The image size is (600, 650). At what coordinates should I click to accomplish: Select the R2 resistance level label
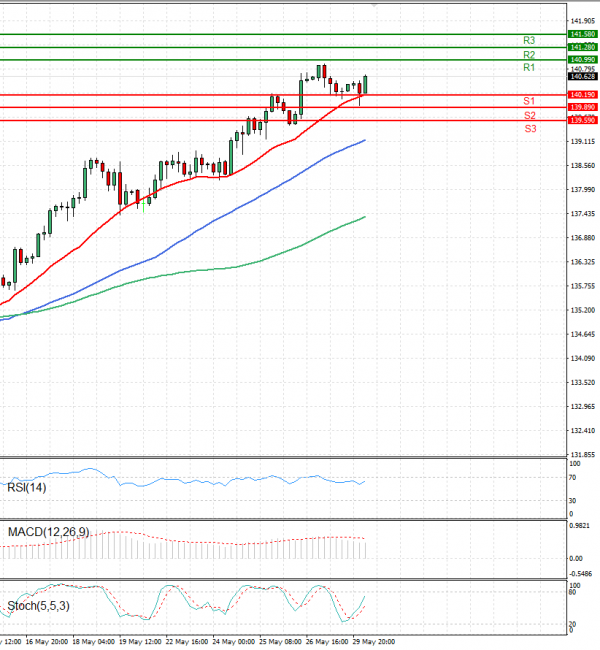[x=529, y=54]
